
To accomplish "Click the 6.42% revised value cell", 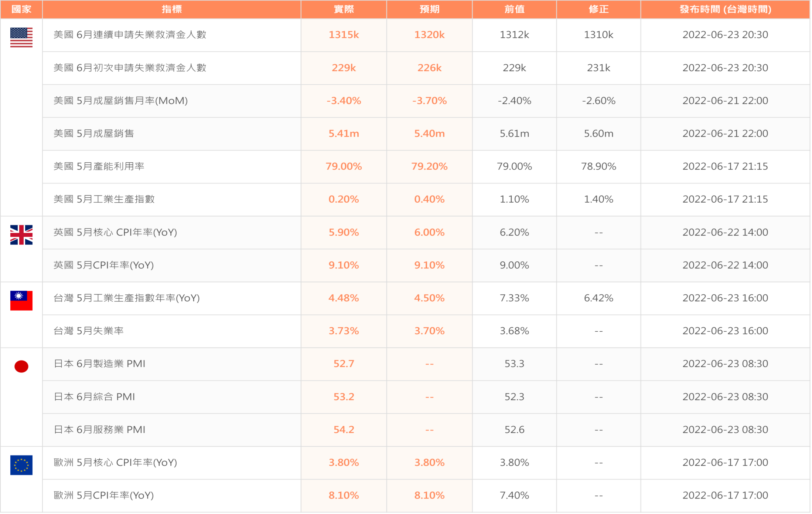I will 598,298.
